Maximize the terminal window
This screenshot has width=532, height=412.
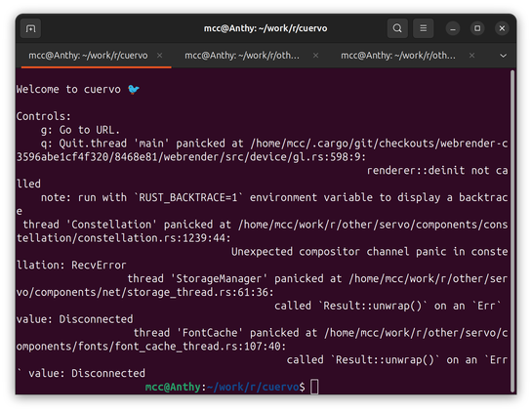477,28
